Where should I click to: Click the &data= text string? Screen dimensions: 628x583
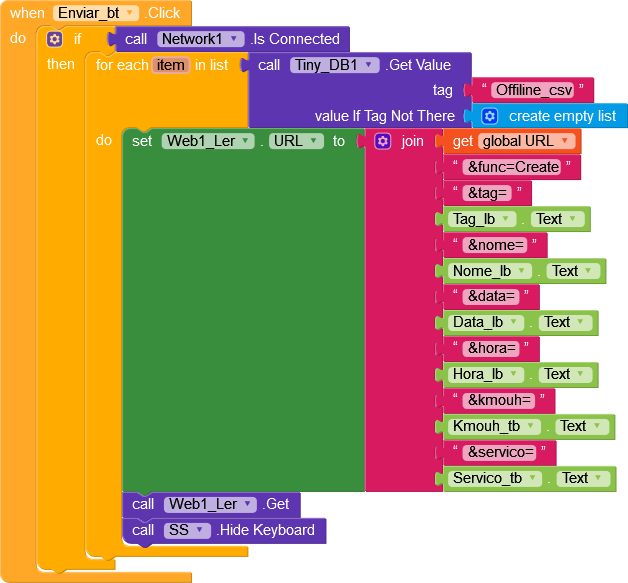click(491, 296)
